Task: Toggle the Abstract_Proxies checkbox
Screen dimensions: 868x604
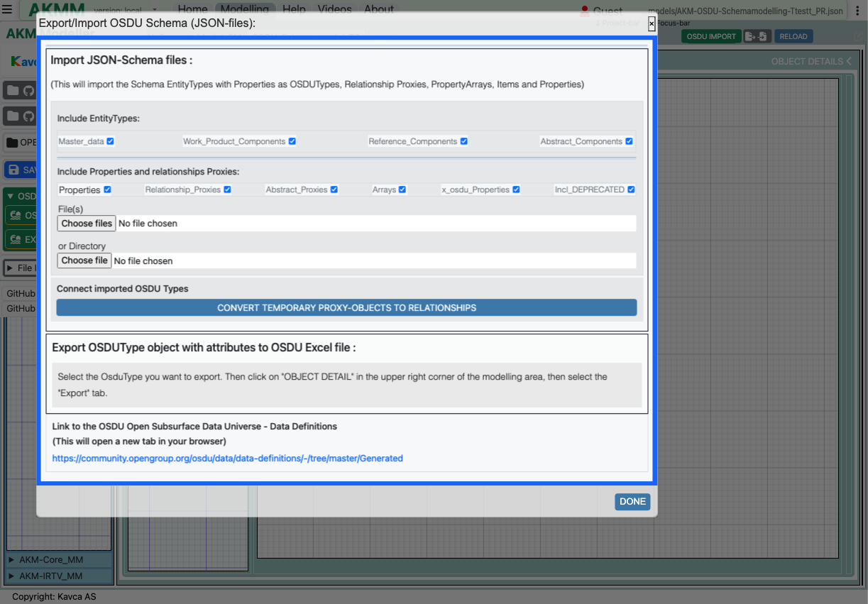Action: (334, 190)
